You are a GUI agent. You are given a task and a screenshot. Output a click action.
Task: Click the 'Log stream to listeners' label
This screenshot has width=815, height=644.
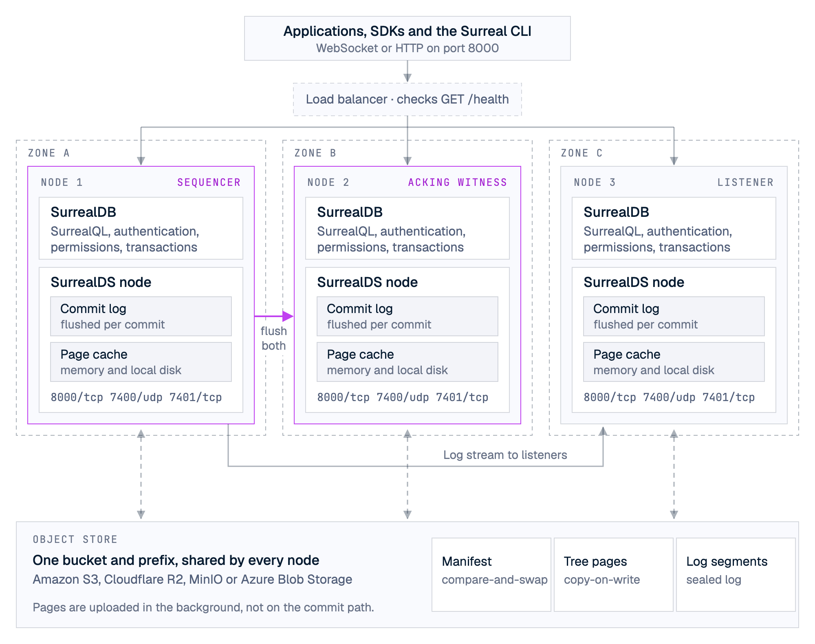[x=505, y=455]
